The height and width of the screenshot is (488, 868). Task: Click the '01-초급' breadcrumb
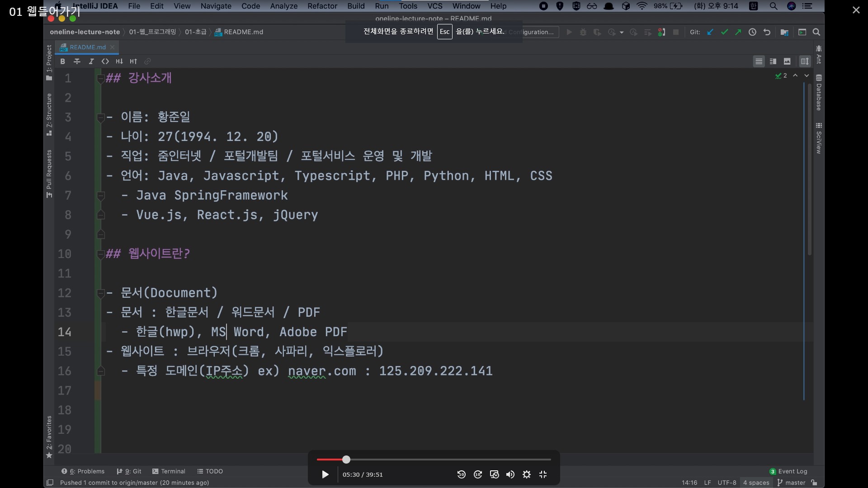tap(196, 32)
